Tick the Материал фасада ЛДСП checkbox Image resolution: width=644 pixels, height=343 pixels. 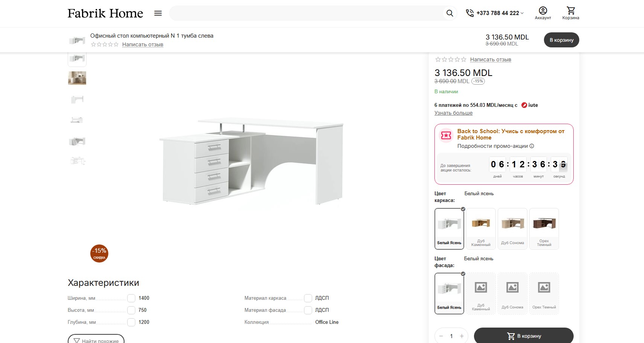308,310
